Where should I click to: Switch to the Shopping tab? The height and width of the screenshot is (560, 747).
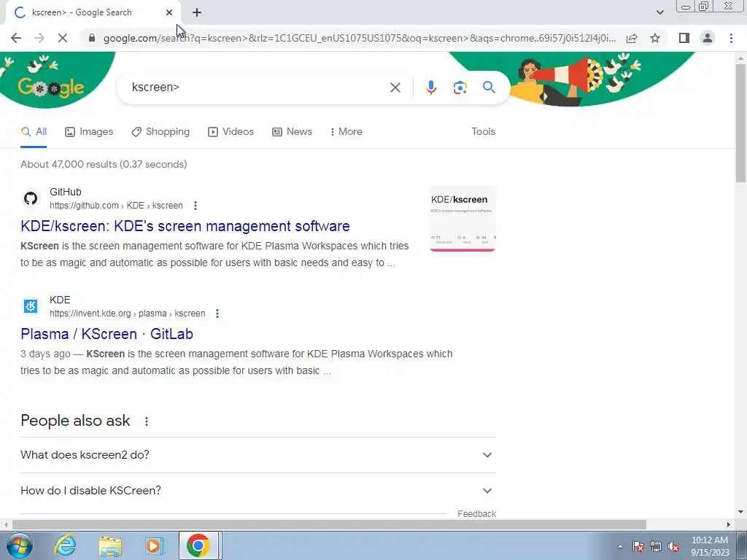(160, 132)
